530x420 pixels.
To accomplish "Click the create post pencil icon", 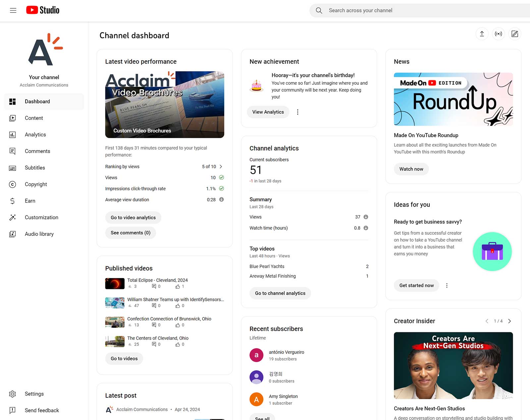I will tap(514, 34).
